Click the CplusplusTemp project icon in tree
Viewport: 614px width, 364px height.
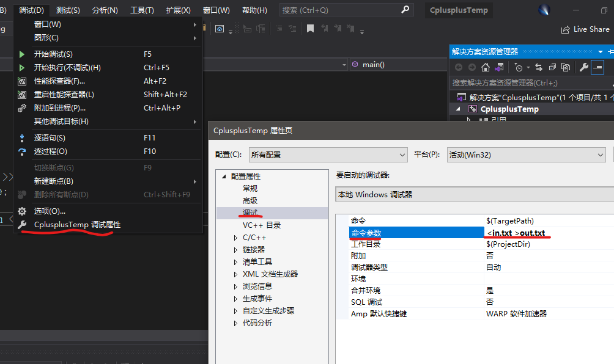(473, 109)
